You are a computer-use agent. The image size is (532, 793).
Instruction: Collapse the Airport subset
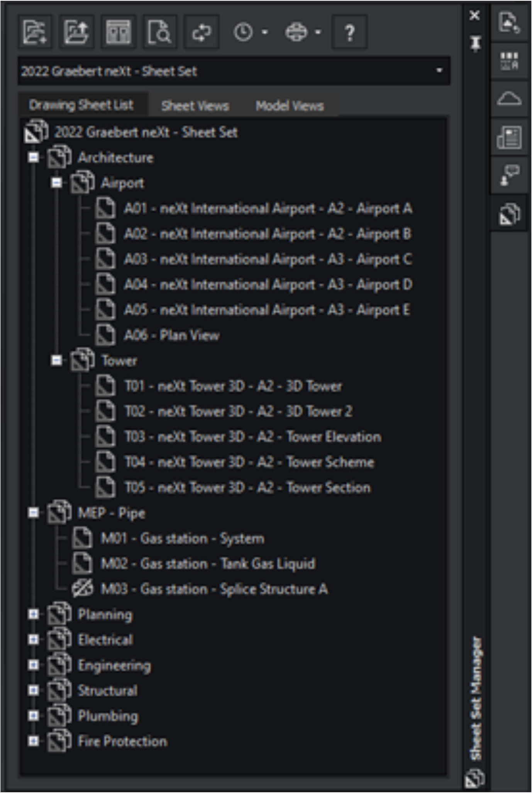(56, 183)
